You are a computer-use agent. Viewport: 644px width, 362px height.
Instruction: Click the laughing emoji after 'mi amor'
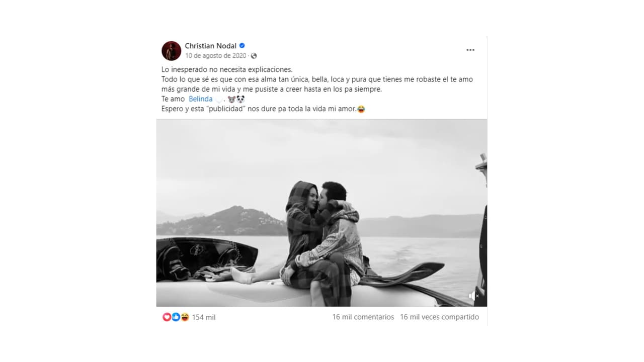pyautogui.click(x=361, y=109)
